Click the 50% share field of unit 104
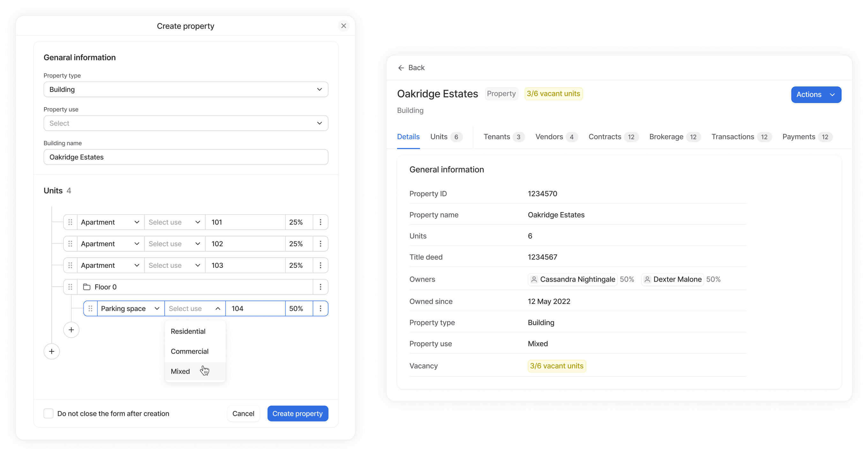Screen dimensions: 868x456 click(299, 308)
